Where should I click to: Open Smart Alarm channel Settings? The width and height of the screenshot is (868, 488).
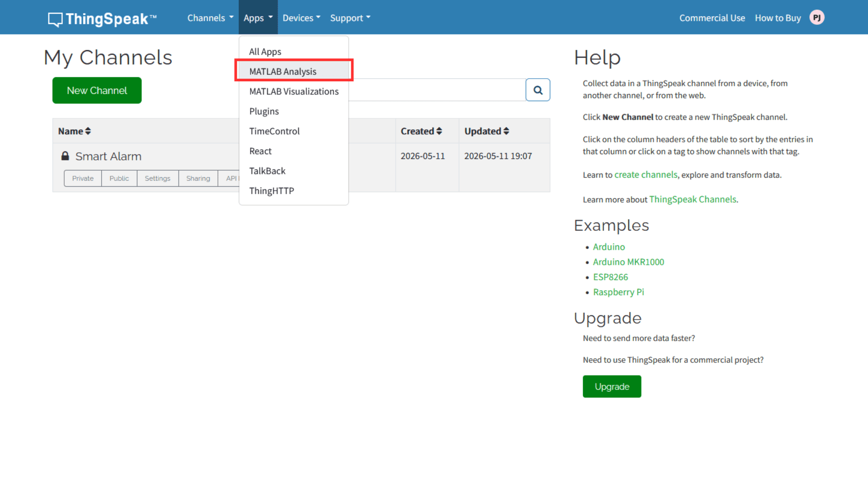tap(157, 178)
